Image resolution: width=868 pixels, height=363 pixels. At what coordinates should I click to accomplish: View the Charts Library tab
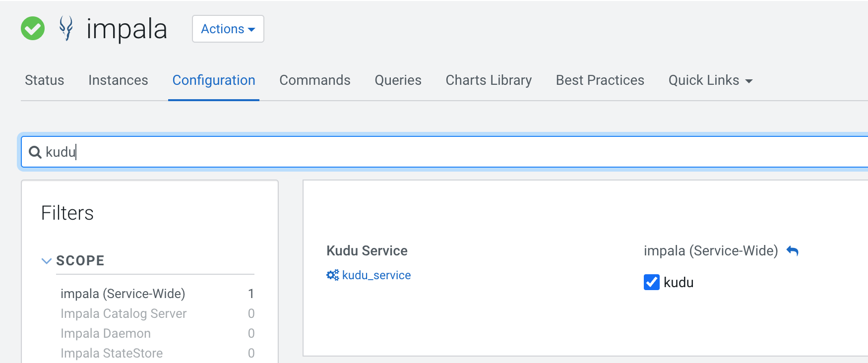[x=488, y=80]
